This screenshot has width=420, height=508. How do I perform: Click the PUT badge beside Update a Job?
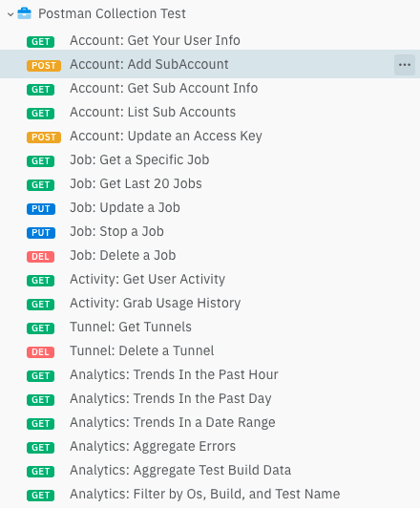click(41, 208)
